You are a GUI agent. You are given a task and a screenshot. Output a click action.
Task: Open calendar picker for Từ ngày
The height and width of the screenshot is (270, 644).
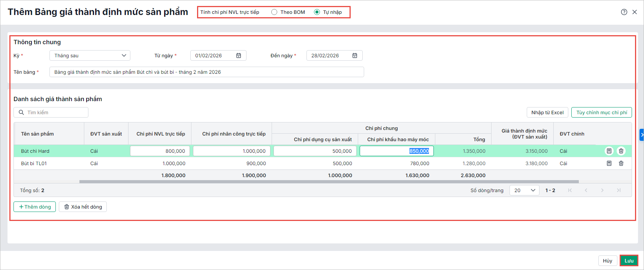point(239,55)
